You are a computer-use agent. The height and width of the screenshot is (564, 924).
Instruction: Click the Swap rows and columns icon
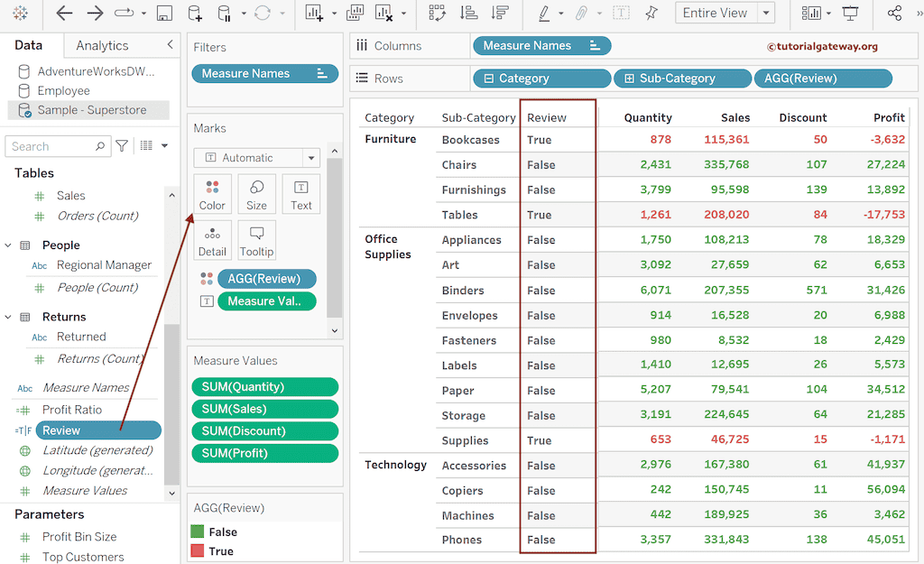(x=438, y=14)
